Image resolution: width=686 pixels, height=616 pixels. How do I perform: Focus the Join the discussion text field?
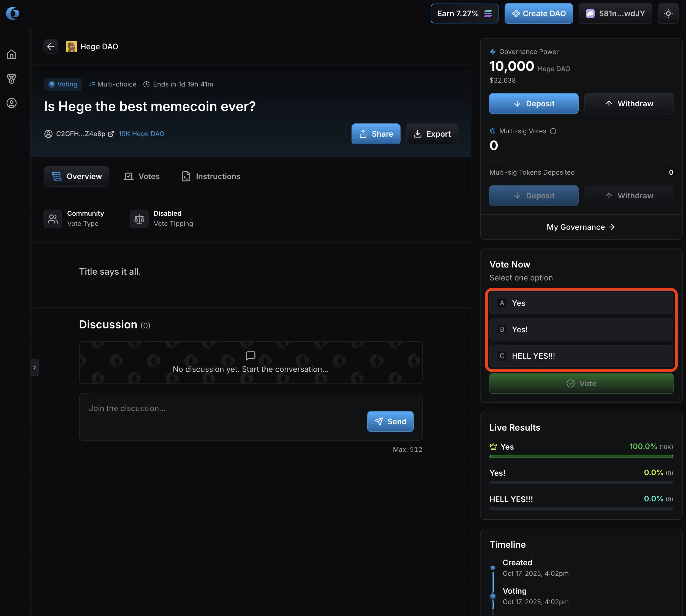(223, 409)
